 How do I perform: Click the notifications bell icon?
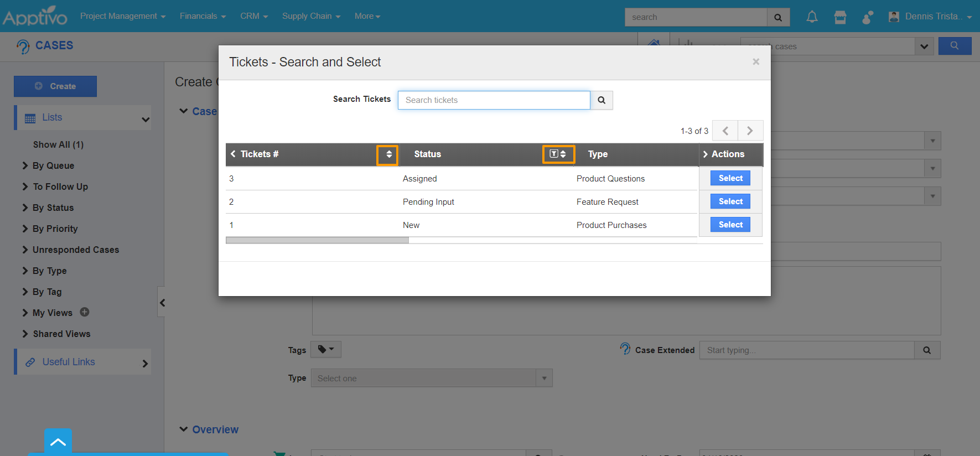pos(811,17)
